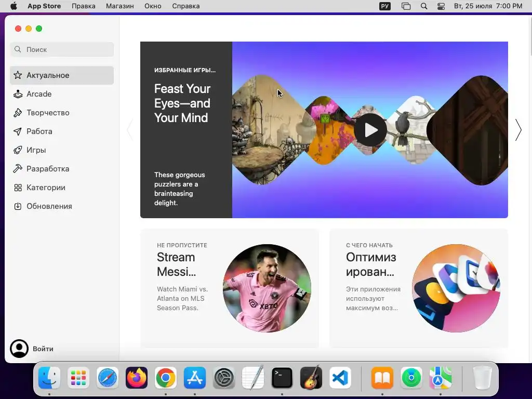Click the window stacking icon in menu bar
The image size is (532, 399).
pyautogui.click(x=406, y=6)
